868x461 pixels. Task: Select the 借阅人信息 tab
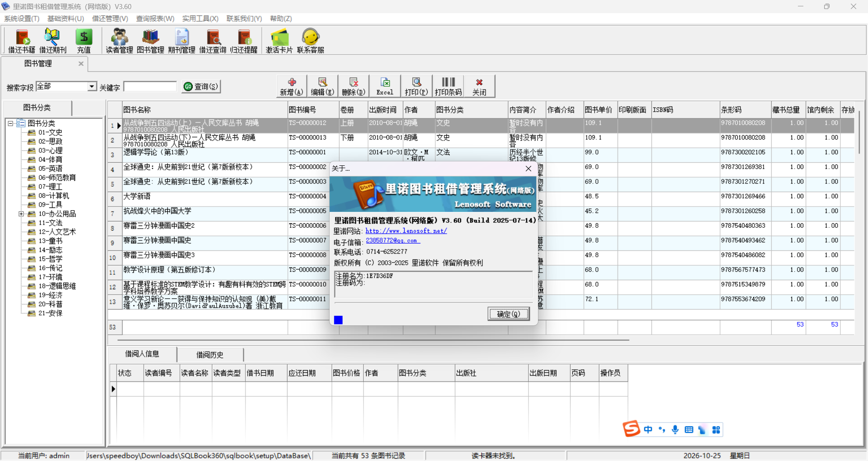(142, 354)
